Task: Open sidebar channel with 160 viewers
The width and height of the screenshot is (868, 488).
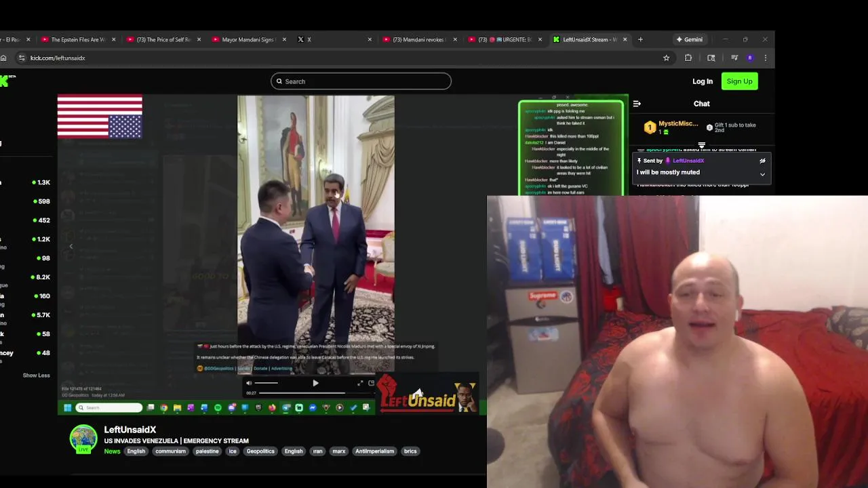Action: click(26, 296)
